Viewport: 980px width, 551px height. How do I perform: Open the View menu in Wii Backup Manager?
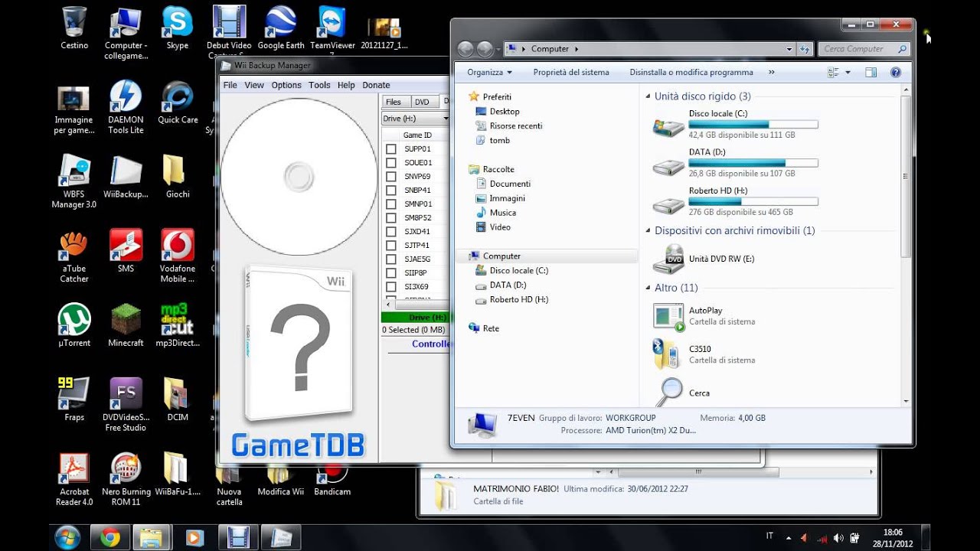[254, 85]
